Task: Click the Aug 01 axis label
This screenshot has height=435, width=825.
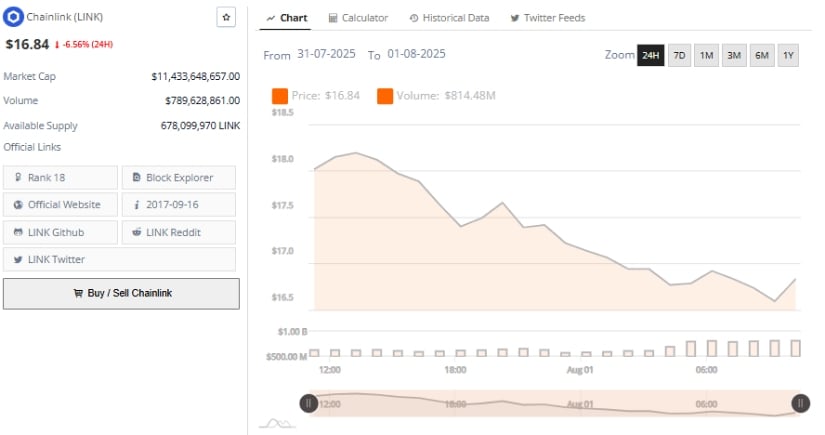Action: pyautogui.click(x=580, y=370)
